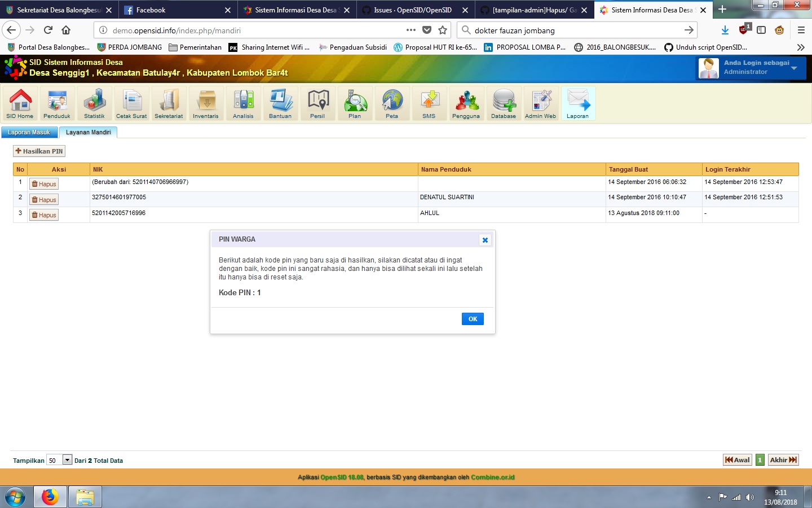Open the SMS module

coord(429,103)
